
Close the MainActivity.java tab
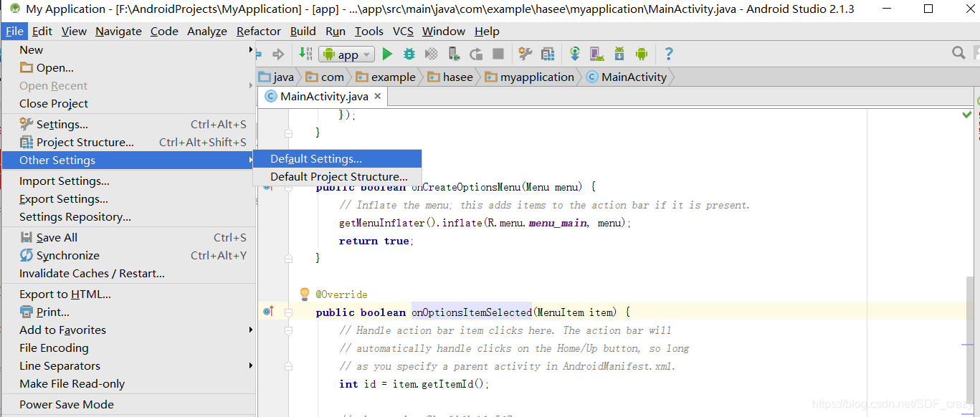click(x=378, y=95)
